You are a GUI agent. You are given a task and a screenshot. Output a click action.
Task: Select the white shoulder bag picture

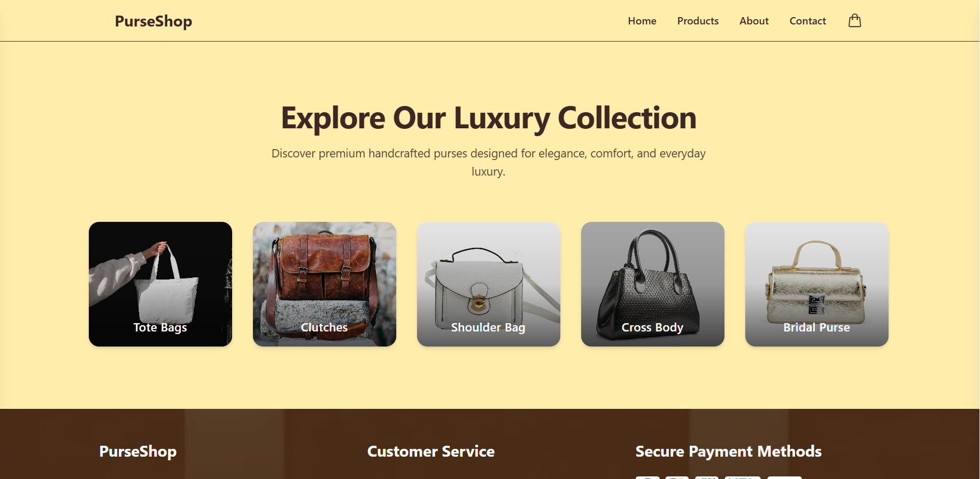pos(489,284)
